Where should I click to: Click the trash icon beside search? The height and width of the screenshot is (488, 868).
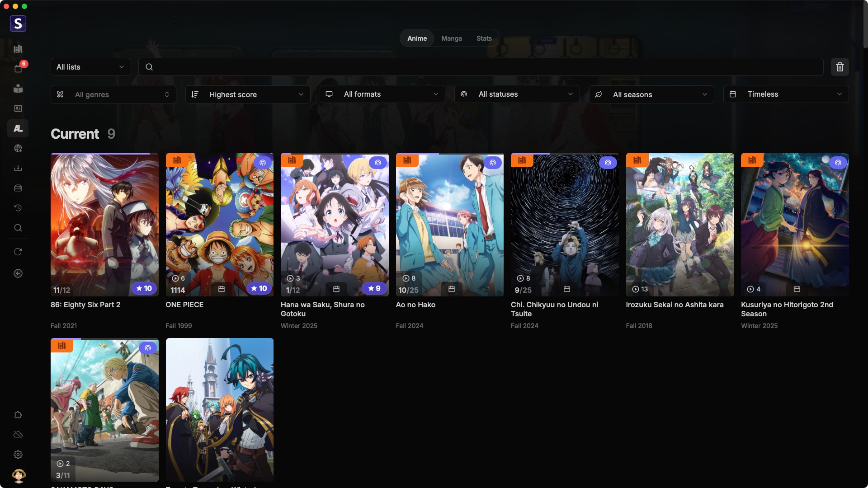[840, 67]
